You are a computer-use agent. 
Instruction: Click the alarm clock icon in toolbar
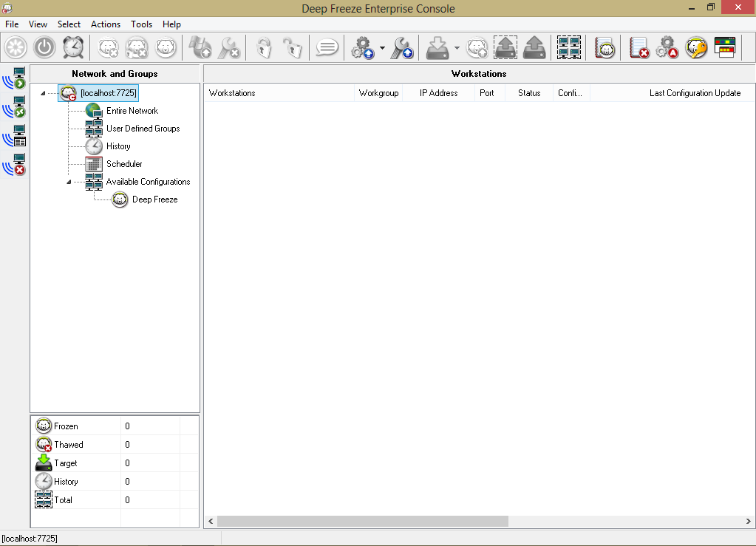click(x=73, y=48)
